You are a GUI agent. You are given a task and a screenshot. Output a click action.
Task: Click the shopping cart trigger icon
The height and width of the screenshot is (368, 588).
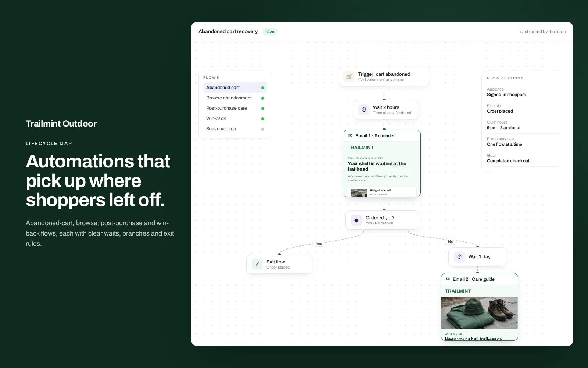(x=349, y=77)
